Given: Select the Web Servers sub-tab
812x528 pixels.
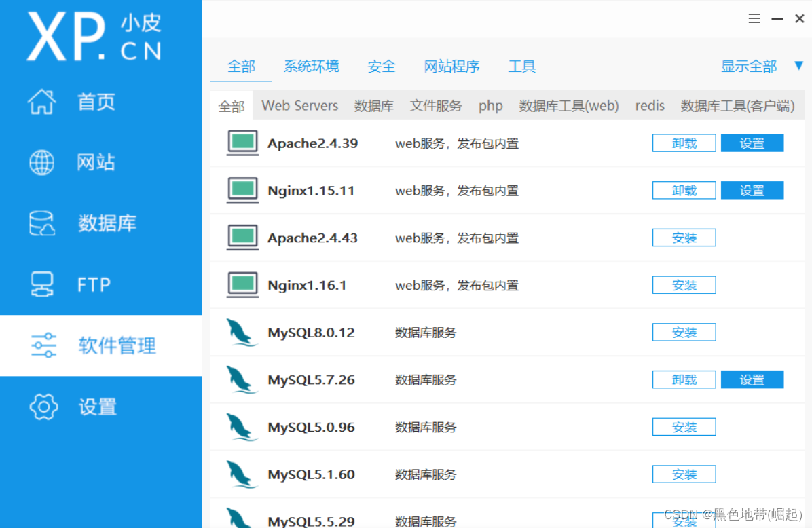Looking at the screenshot, I should click(x=300, y=106).
